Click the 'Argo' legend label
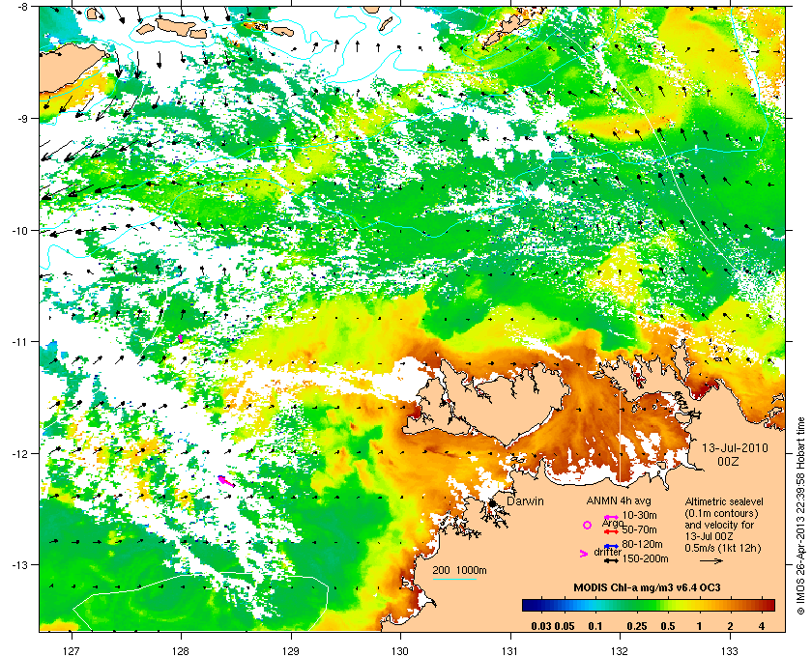The image size is (812, 657). (x=613, y=523)
